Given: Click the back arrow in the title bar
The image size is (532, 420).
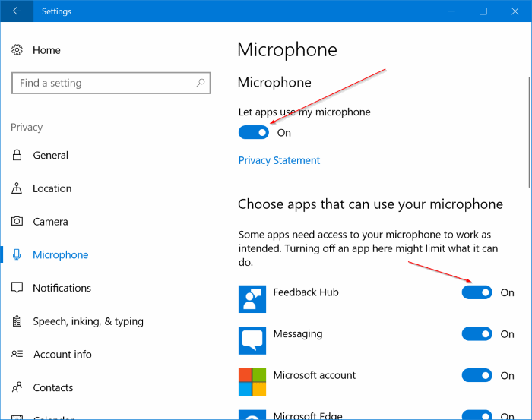Looking at the screenshot, I should click(17, 11).
